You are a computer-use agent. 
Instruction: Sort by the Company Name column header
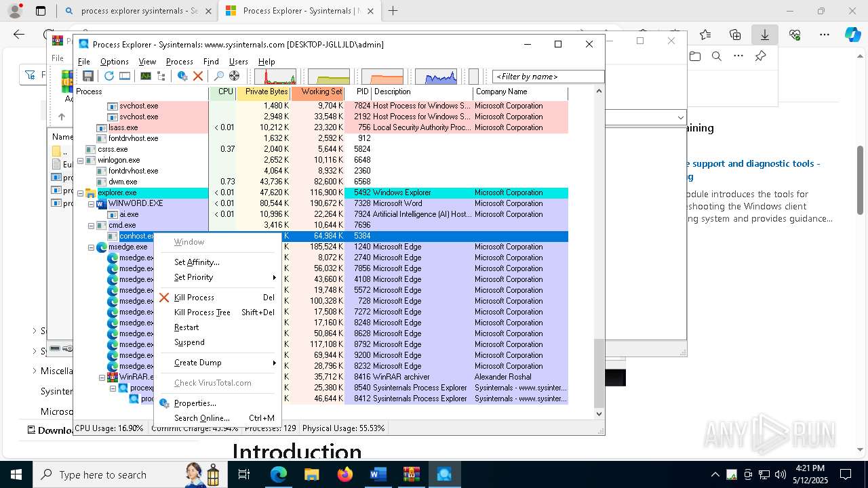pos(520,94)
